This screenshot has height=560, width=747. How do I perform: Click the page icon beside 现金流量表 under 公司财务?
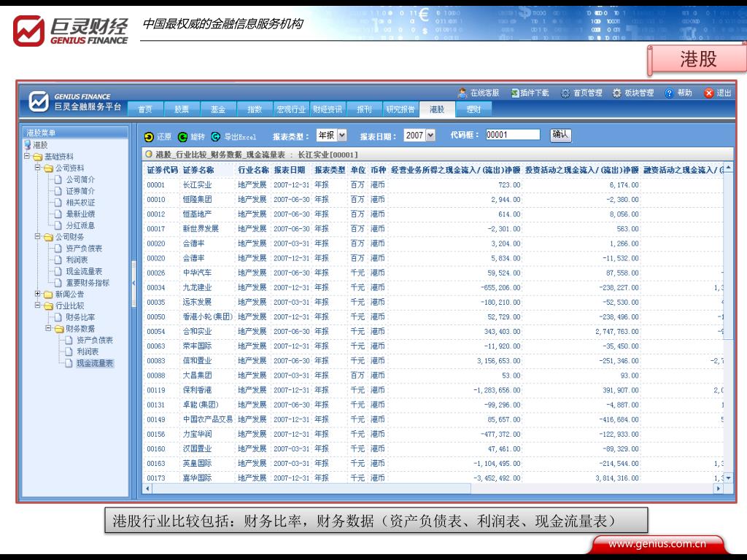[x=58, y=271]
